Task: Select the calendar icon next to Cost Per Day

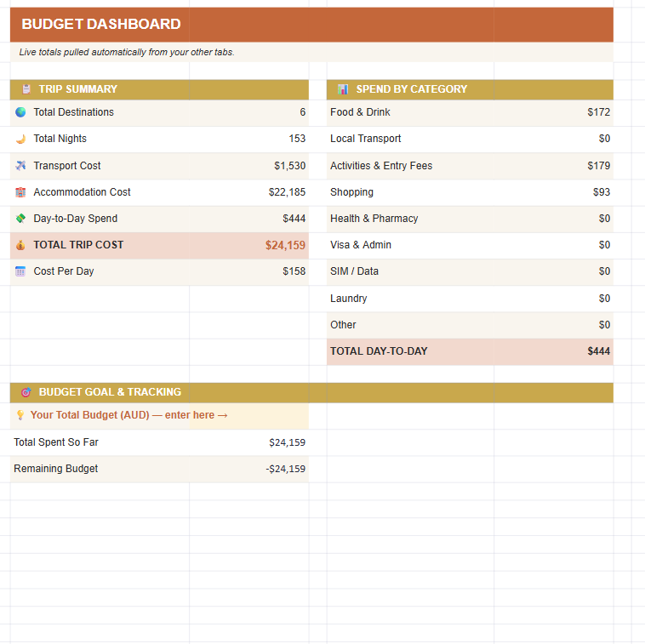Action: (20, 271)
